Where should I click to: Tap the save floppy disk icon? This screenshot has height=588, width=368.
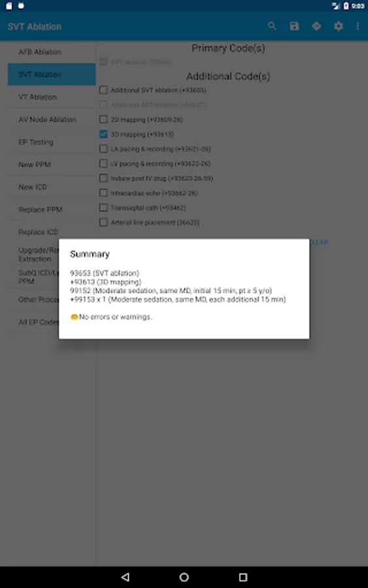[294, 26]
